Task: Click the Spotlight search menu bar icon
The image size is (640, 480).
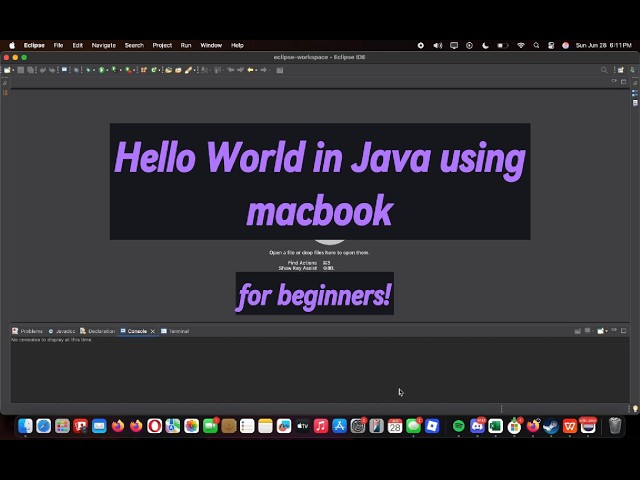Action: coord(536,45)
